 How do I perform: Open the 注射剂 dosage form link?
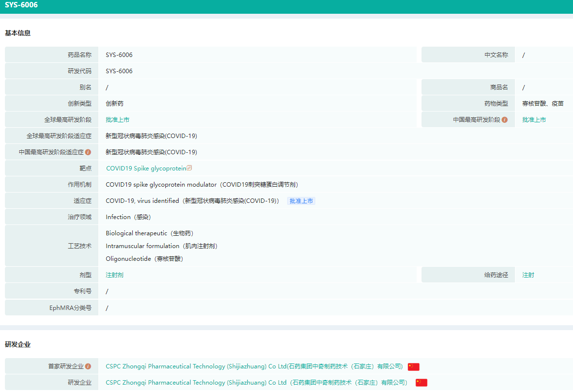coord(115,275)
